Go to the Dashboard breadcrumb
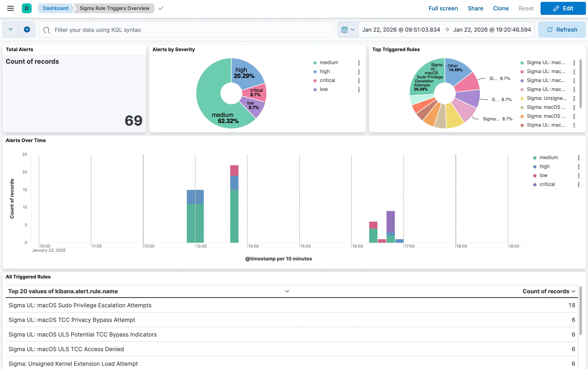Viewport: 588px width, 369px height. (x=56, y=8)
